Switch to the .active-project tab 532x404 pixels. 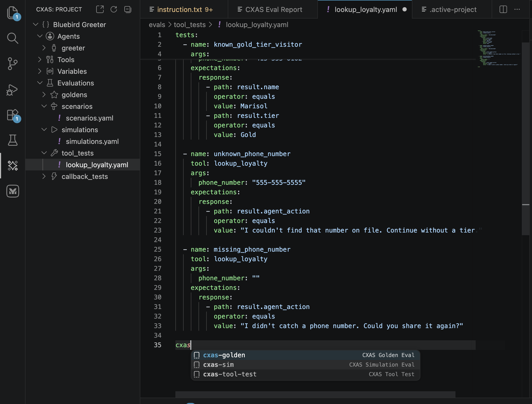click(x=452, y=10)
